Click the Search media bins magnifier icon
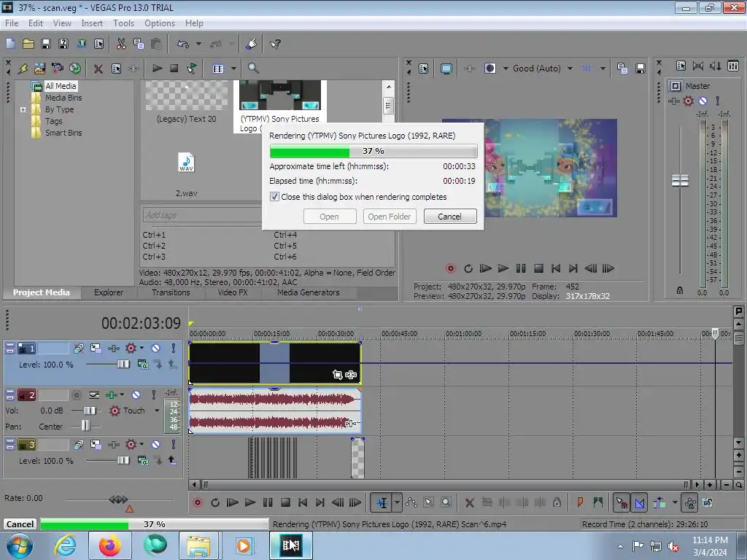The height and width of the screenshot is (560, 747). (253, 69)
